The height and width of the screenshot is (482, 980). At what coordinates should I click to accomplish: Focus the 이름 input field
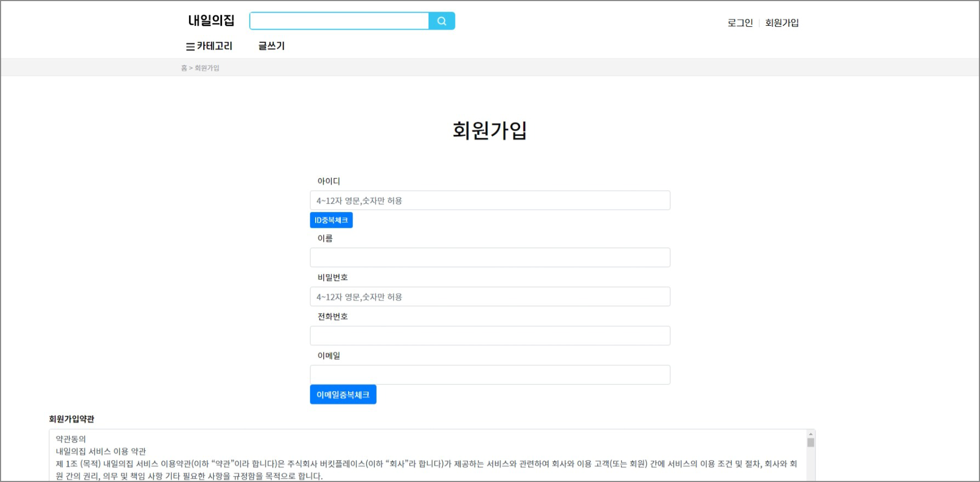(490, 257)
